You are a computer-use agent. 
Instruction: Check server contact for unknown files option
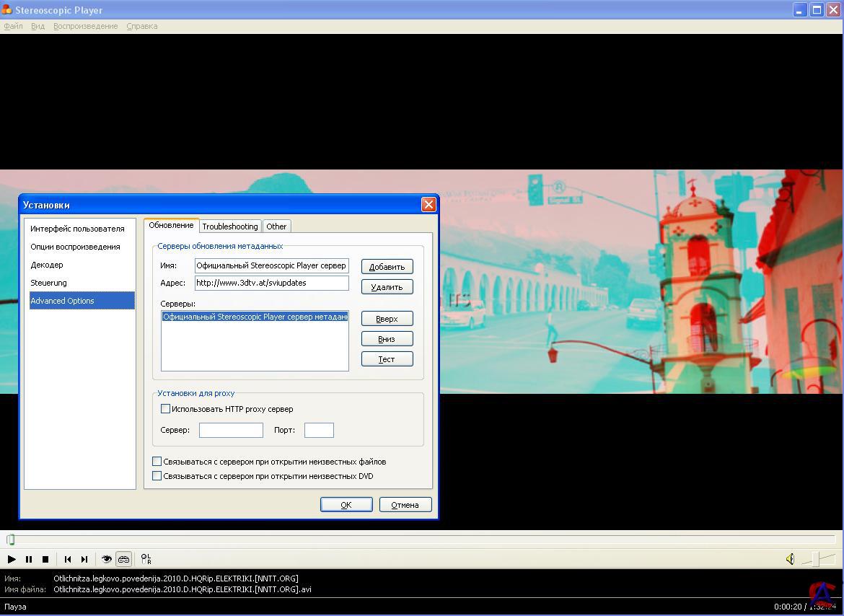click(157, 462)
